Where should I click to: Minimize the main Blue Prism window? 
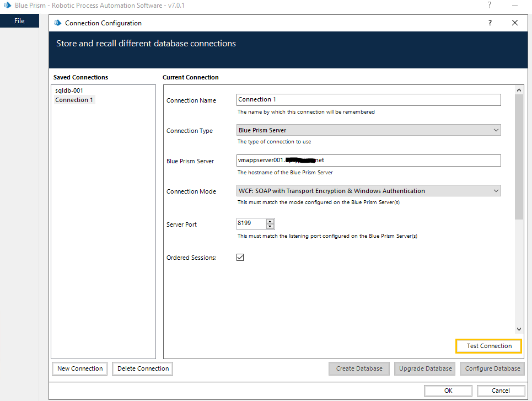pos(515,5)
